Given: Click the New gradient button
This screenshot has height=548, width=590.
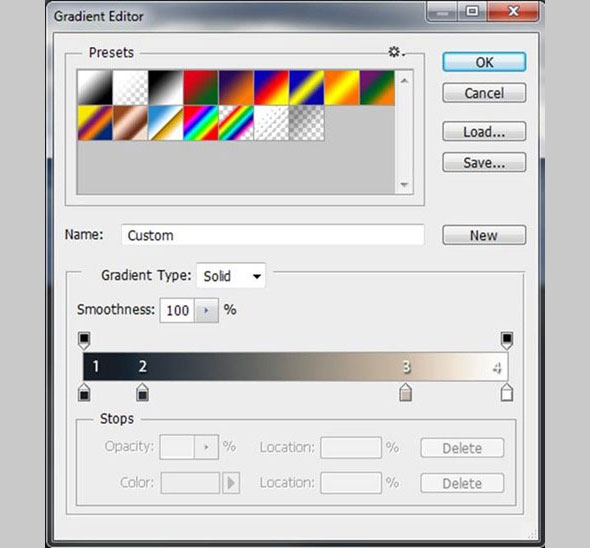Looking at the screenshot, I should coord(484,235).
